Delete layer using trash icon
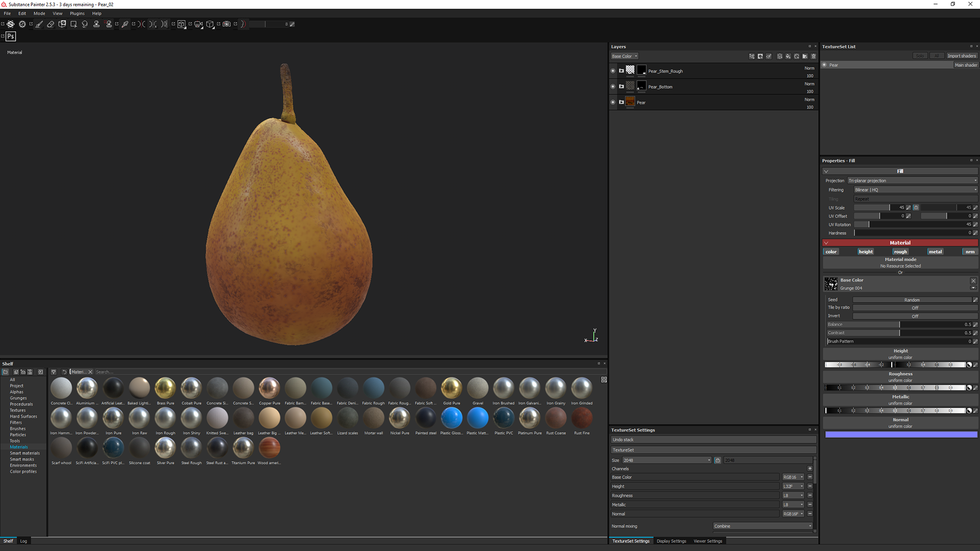The height and width of the screenshot is (551, 980). (x=814, y=56)
